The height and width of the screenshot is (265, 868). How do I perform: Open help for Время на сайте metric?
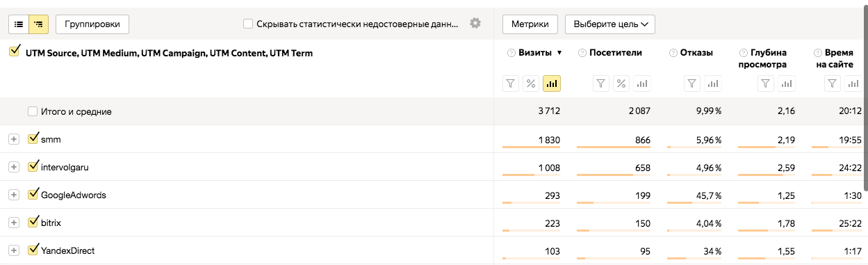[x=817, y=53]
